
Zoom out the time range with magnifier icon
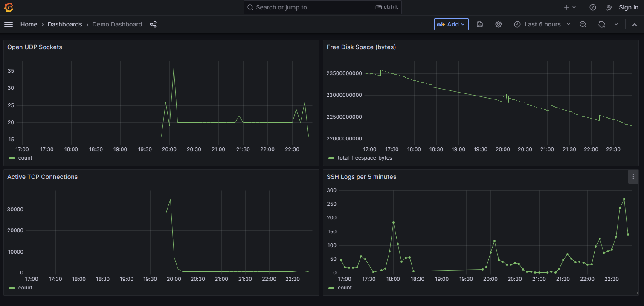click(x=583, y=24)
